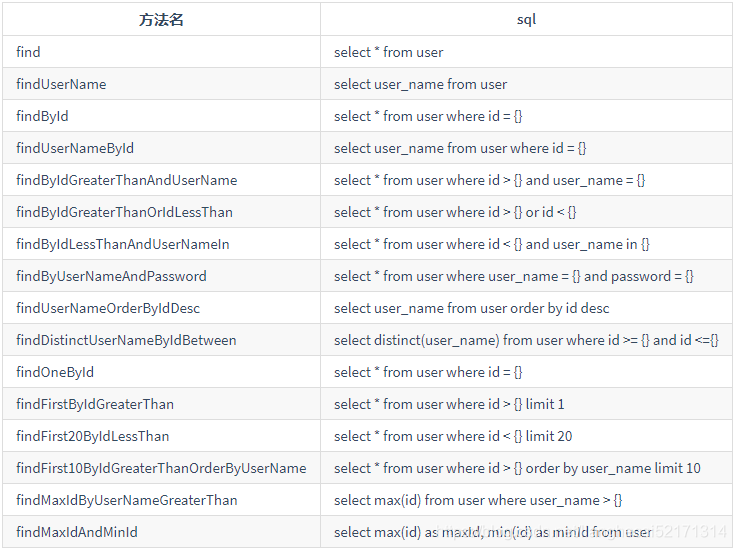Click findFirstByIdGreaterThan method cell
736x550 pixels.
95,404
